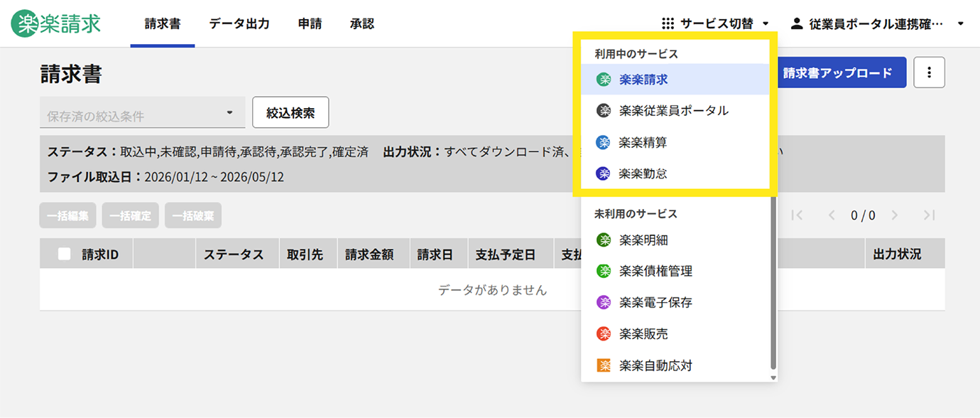The image size is (980, 418).
Task: Go to last page arrow
Action: click(x=929, y=215)
